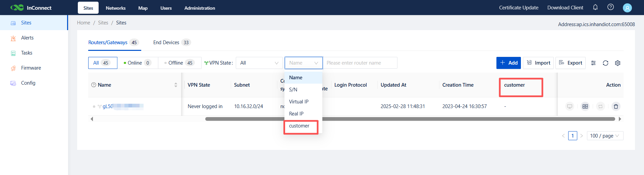The image size is (644, 175).
Task: Click the filter sliders icon
Action: [x=593, y=63]
